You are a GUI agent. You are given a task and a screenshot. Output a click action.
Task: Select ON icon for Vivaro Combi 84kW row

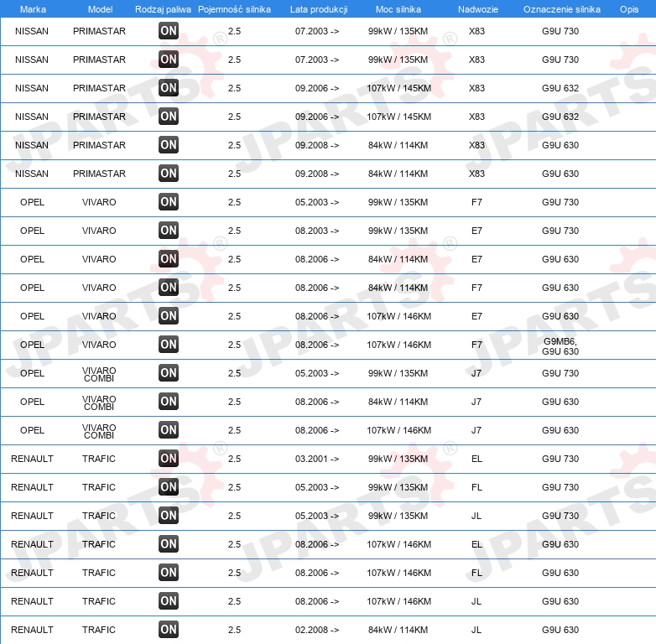tap(168, 402)
